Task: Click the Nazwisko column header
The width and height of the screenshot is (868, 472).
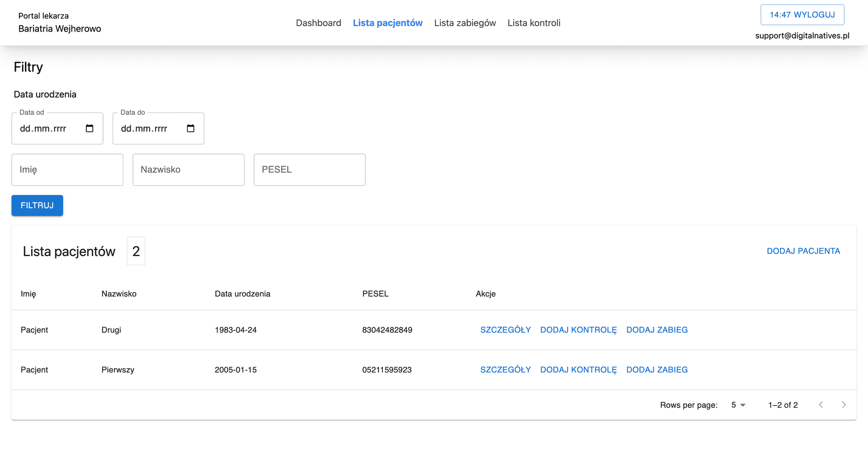Action: click(119, 294)
